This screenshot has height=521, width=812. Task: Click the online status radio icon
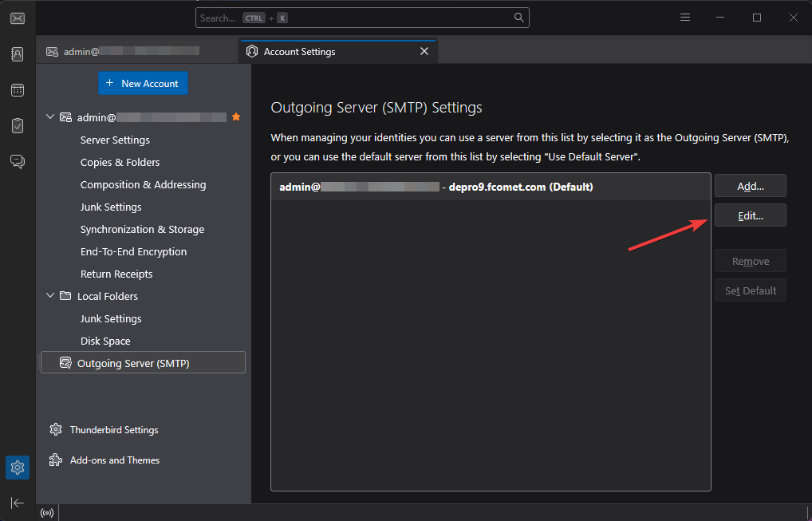(x=47, y=513)
